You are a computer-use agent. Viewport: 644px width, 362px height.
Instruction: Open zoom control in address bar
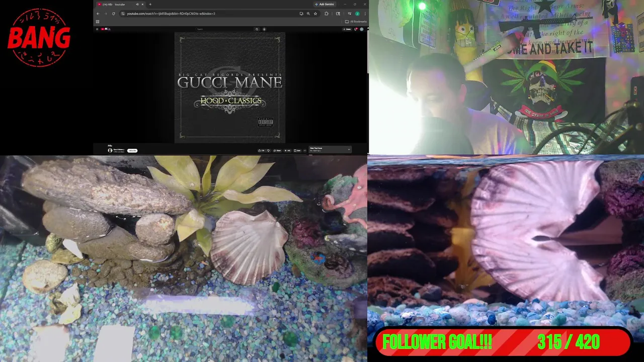(308, 14)
